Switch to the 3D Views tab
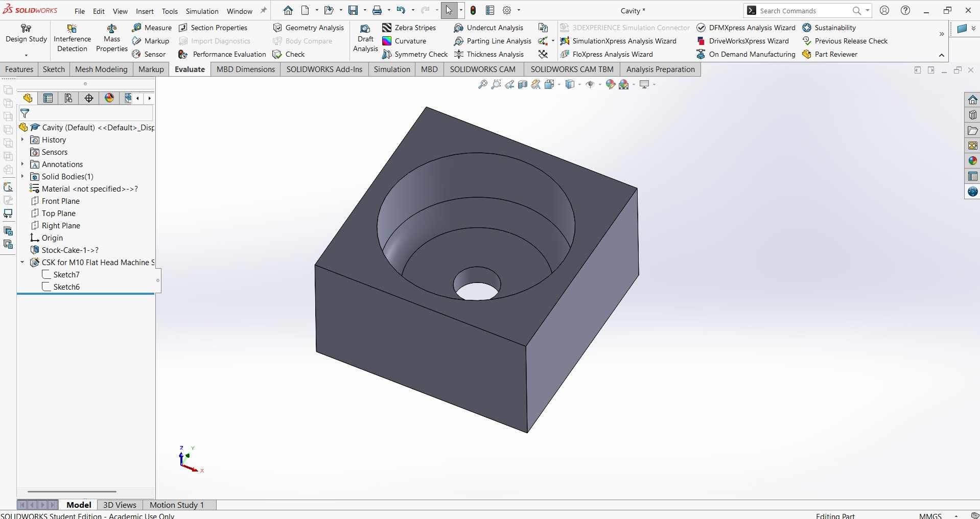The width and height of the screenshot is (980, 519). pyautogui.click(x=120, y=505)
